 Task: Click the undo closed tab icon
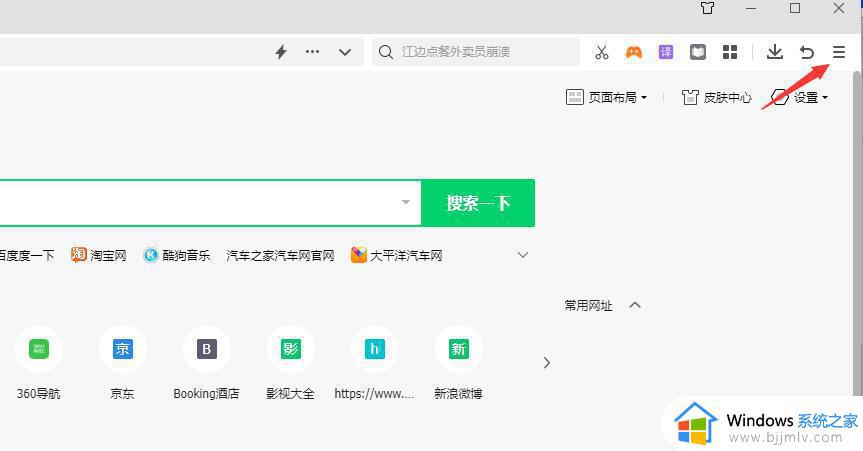point(807,52)
